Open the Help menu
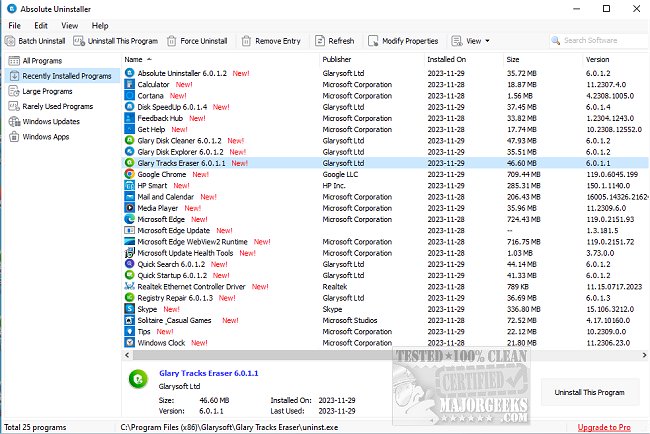The height and width of the screenshot is (434, 650). 100,25
